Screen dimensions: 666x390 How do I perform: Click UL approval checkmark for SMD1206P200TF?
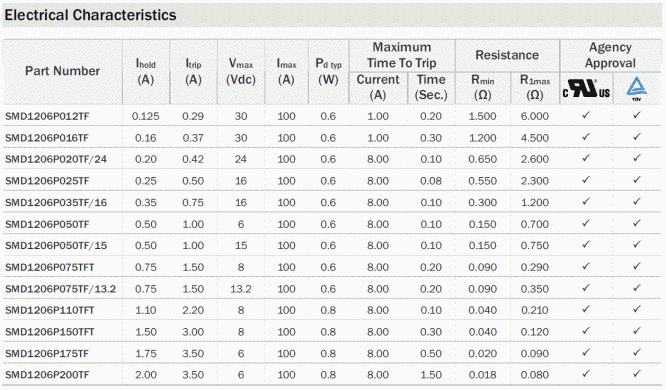pos(586,373)
